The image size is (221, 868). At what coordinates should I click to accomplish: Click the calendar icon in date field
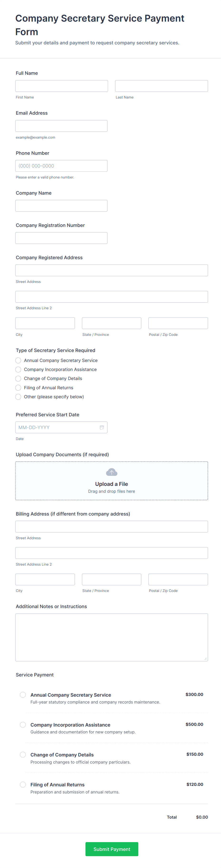tap(101, 427)
